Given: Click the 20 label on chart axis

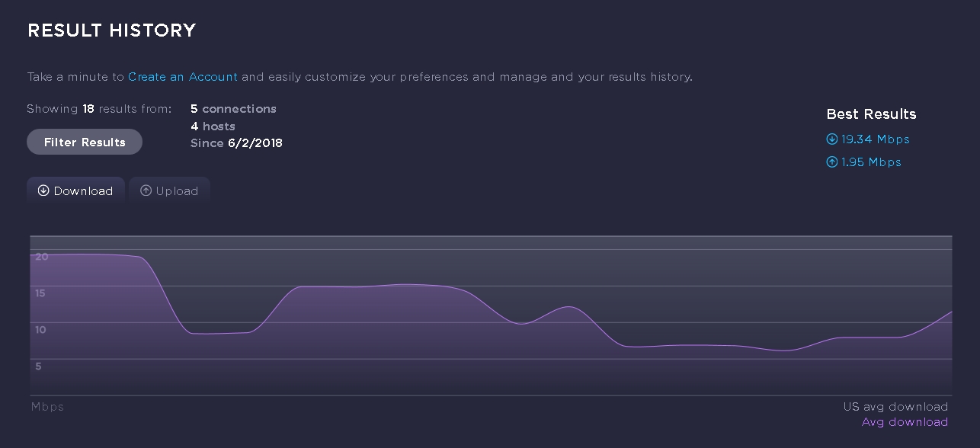Looking at the screenshot, I should (41, 257).
